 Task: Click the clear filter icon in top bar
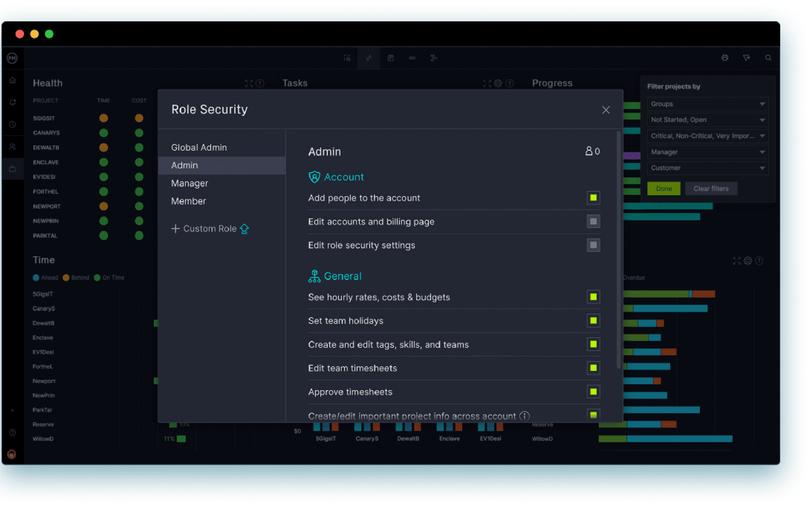pos(746,58)
